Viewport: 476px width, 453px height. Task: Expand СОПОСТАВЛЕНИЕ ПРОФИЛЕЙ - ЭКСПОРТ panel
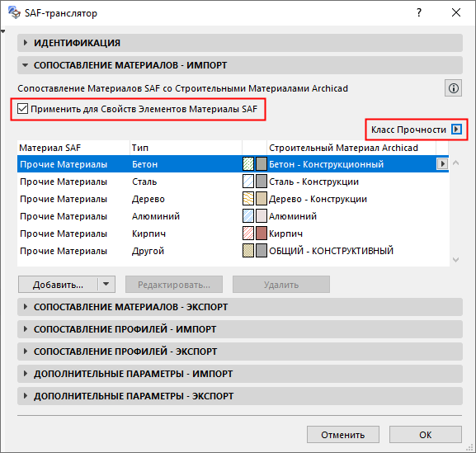[x=240, y=352]
